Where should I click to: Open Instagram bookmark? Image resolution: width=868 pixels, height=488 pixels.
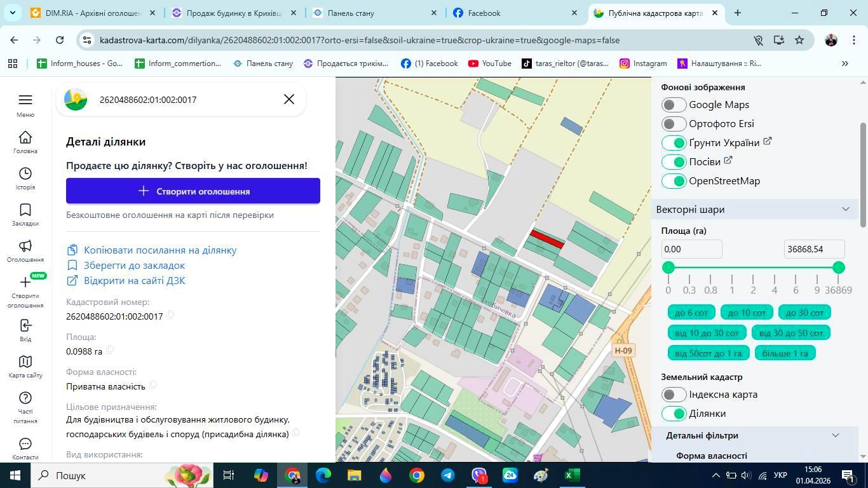[643, 64]
